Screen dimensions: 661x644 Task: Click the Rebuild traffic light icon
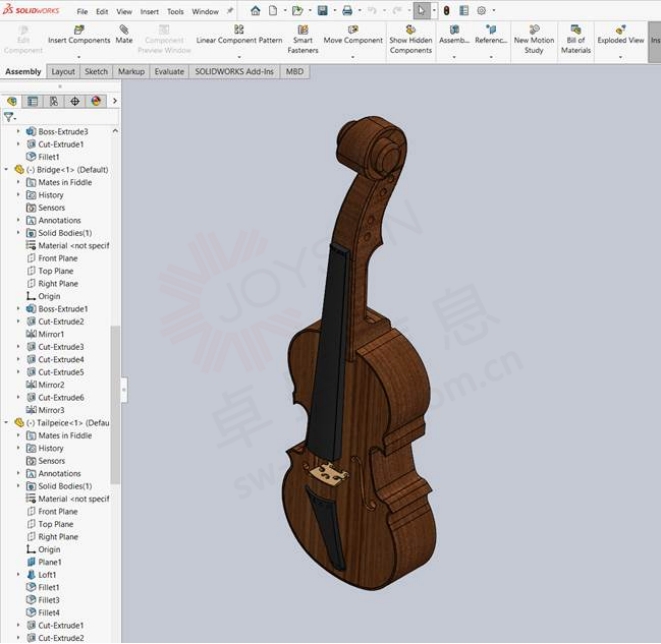[x=446, y=11]
